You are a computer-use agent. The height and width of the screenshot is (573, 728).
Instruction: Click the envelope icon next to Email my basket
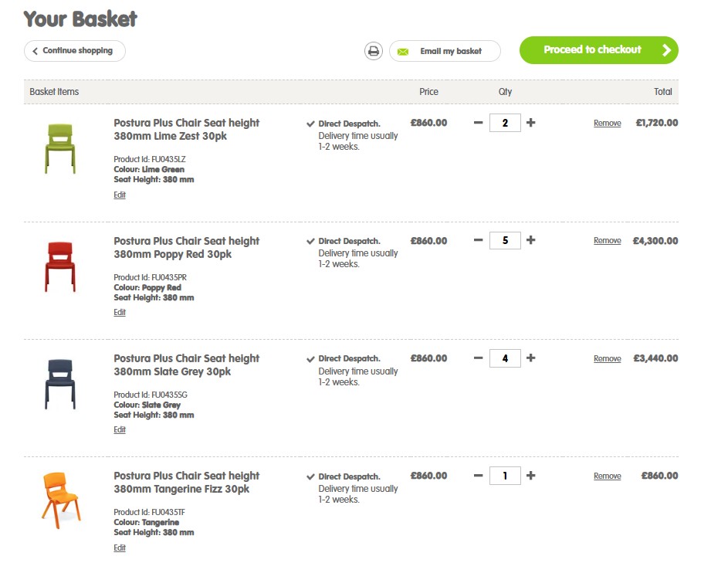tap(402, 51)
